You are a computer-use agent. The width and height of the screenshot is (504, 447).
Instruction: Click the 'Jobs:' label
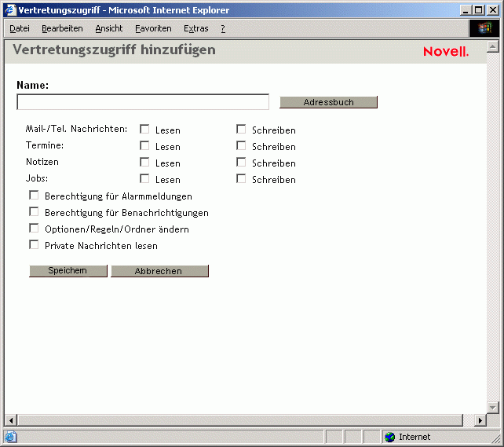click(37, 178)
